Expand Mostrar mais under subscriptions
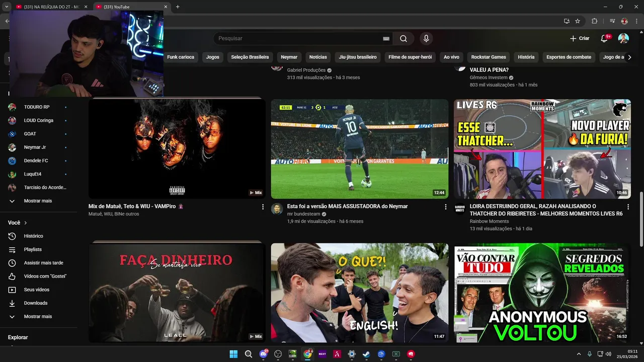 pos(39,201)
